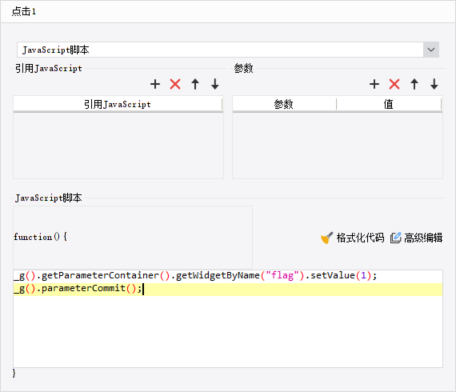This screenshot has width=456, height=392.
Task: Click the 引用JavaScript column header
Action: [118, 104]
